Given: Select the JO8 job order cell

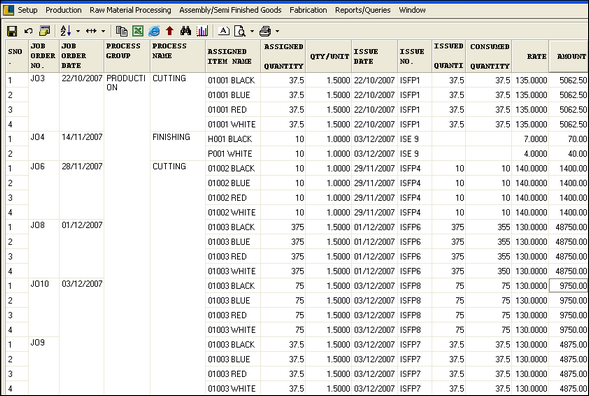Looking at the screenshot, I should click(44, 248).
